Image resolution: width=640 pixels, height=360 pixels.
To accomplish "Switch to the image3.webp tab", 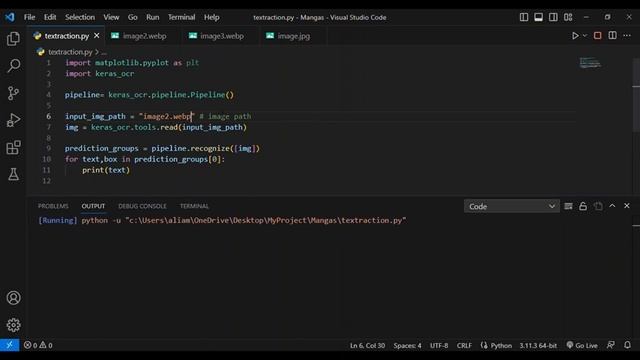I will click(x=222, y=36).
